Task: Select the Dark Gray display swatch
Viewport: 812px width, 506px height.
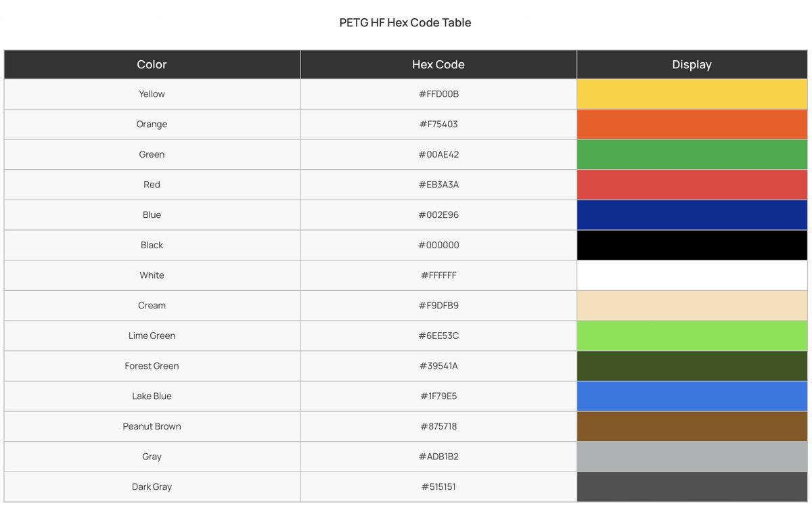Action: click(x=692, y=487)
